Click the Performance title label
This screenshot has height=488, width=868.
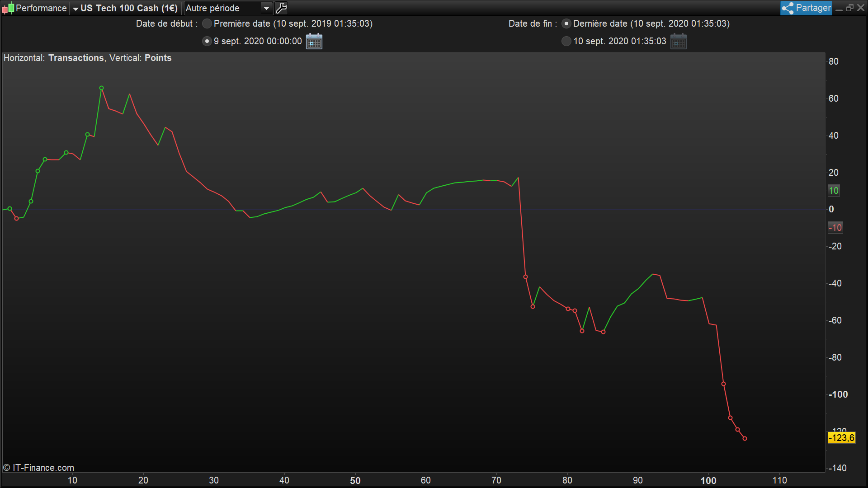(41, 8)
